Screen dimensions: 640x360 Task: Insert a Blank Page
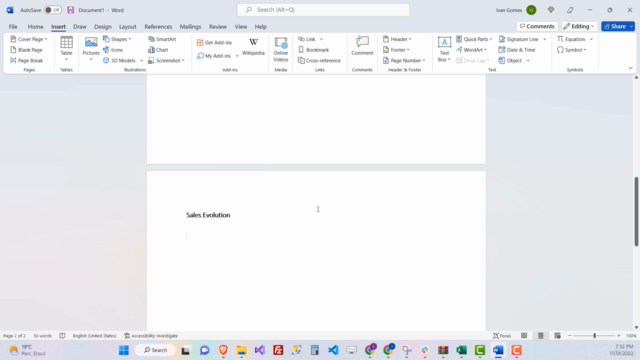tap(27, 50)
